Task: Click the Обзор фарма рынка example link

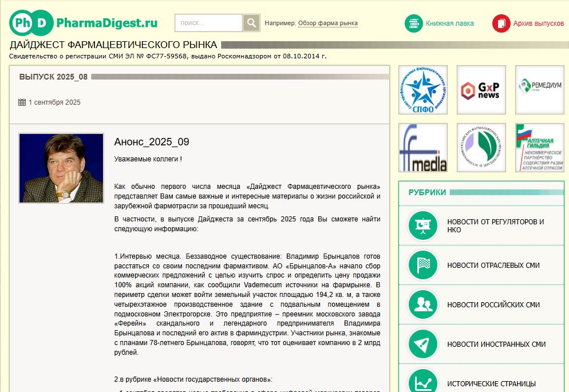Action: point(327,23)
